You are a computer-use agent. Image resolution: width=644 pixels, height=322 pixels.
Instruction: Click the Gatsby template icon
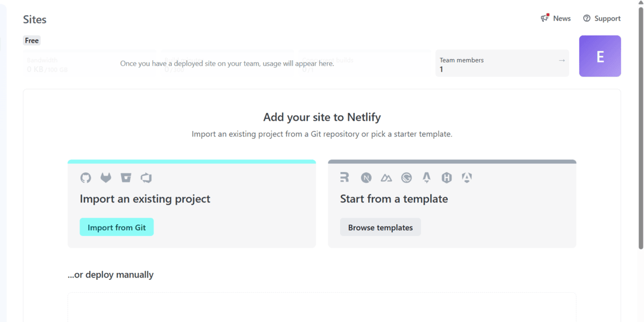click(x=406, y=177)
